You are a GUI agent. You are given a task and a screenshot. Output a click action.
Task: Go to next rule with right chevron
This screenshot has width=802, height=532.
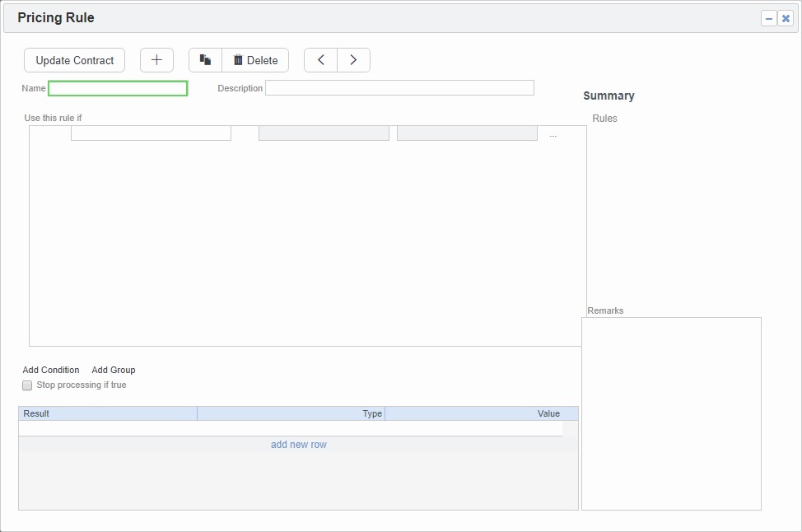pyautogui.click(x=353, y=60)
